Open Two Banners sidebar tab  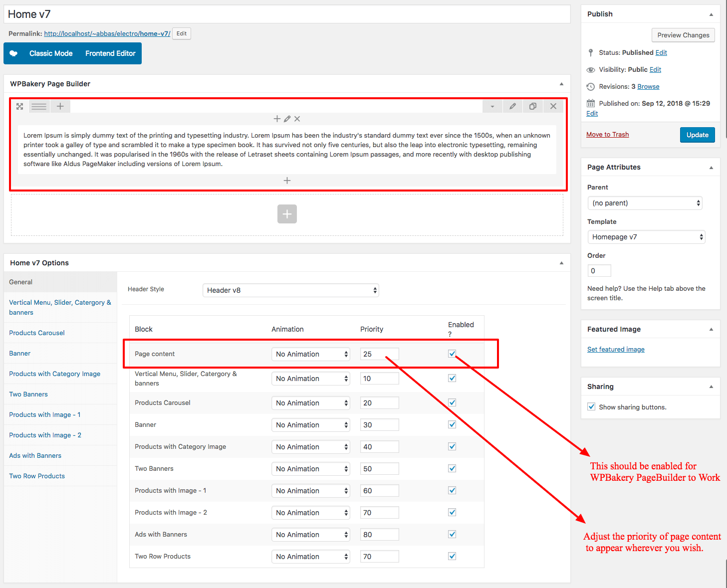click(x=60, y=394)
